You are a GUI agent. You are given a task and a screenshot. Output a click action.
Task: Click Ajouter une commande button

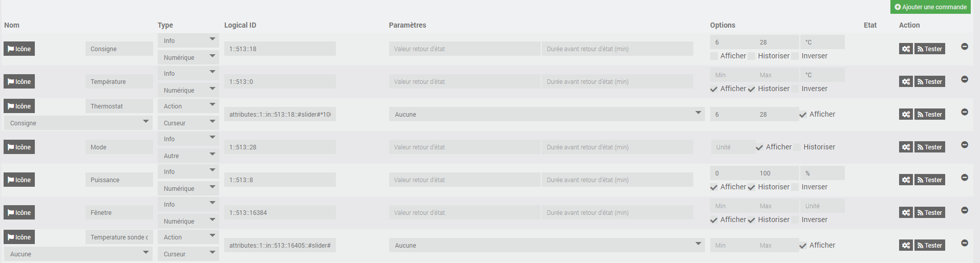pyautogui.click(x=930, y=7)
